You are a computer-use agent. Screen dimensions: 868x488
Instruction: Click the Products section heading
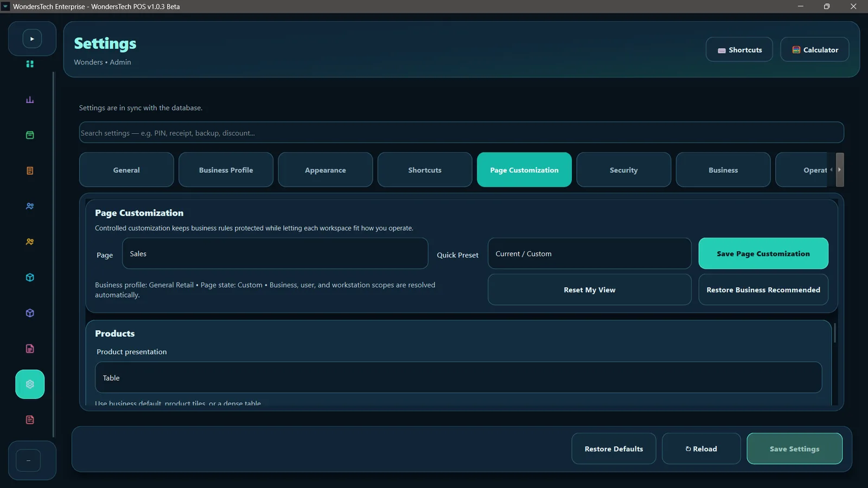coord(114,333)
